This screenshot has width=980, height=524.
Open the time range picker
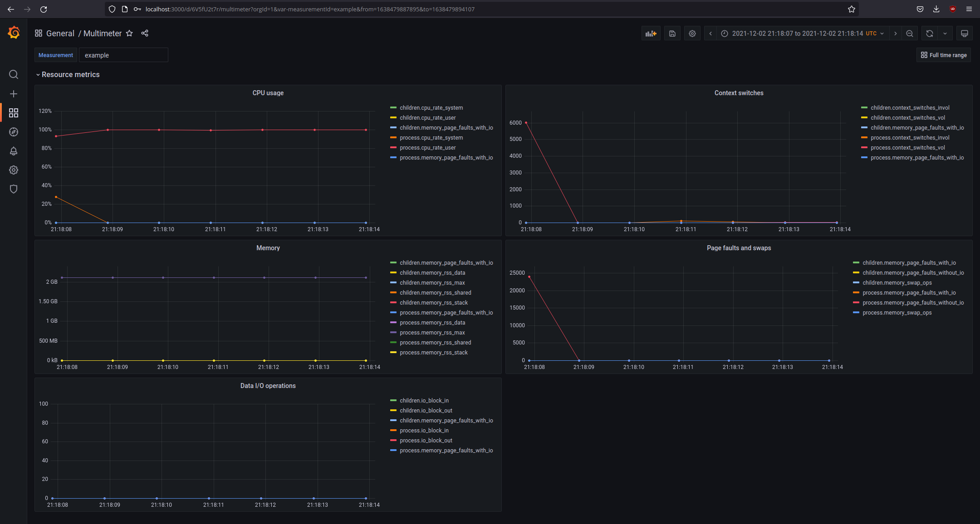[x=802, y=34]
